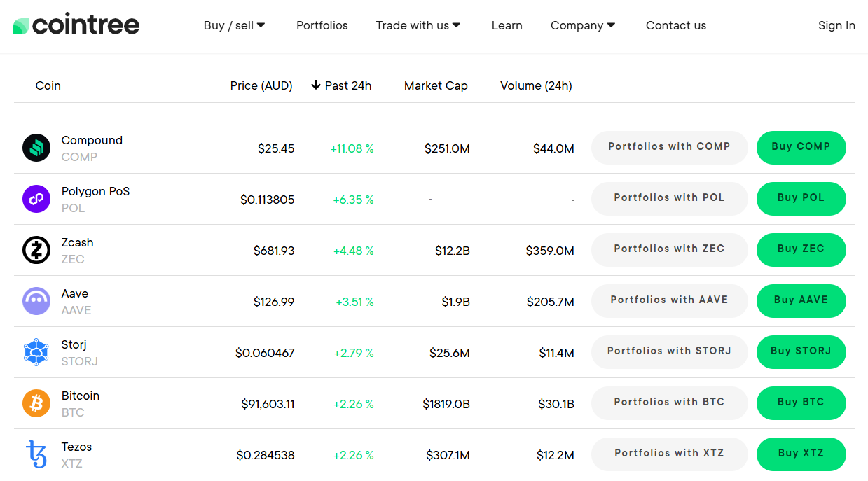This screenshot has height=481, width=868.
Task: Click the Buy AAVE button
Action: pyautogui.click(x=801, y=301)
